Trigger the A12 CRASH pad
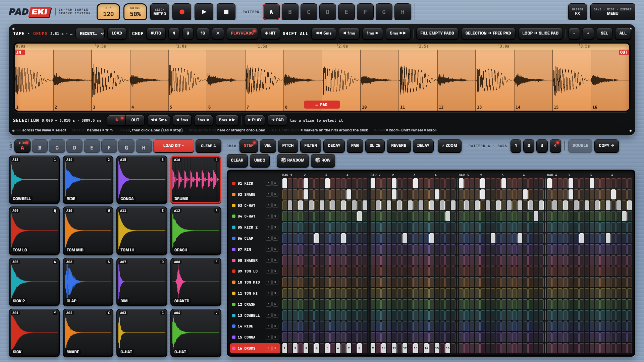This screenshot has width=644, height=362. click(x=196, y=231)
